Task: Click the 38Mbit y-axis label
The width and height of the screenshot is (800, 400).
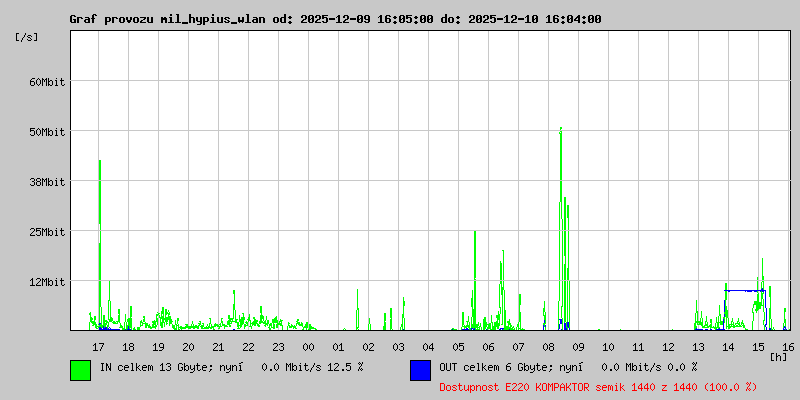Action: [x=46, y=182]
